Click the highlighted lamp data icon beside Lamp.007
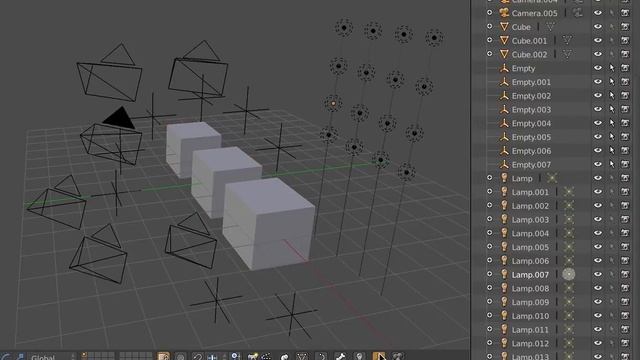The image size is (640, 360). tap(569, 274)
